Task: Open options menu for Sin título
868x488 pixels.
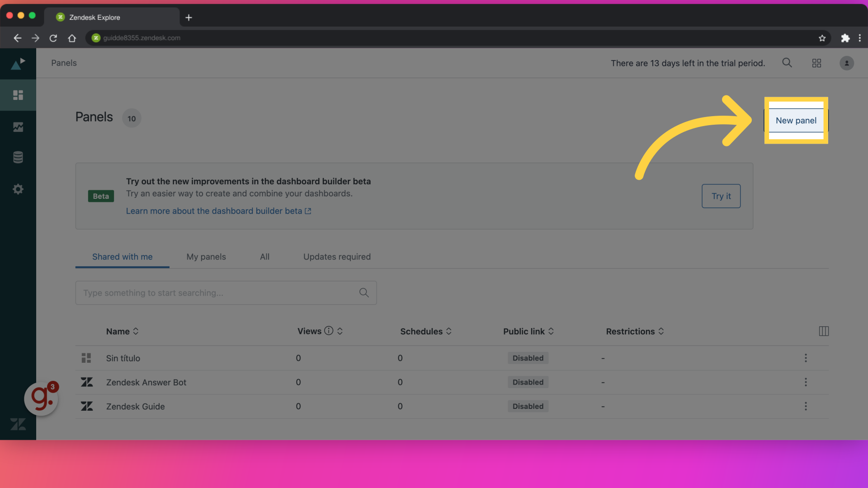Action: click(x=806, y=358)
